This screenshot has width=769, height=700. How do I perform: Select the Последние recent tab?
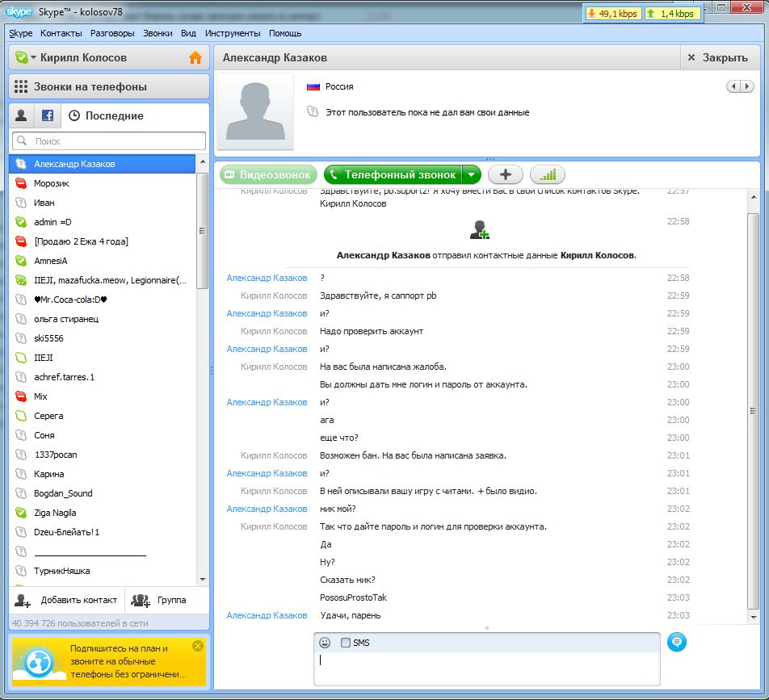pyautogui.click(x=106, y=115)
